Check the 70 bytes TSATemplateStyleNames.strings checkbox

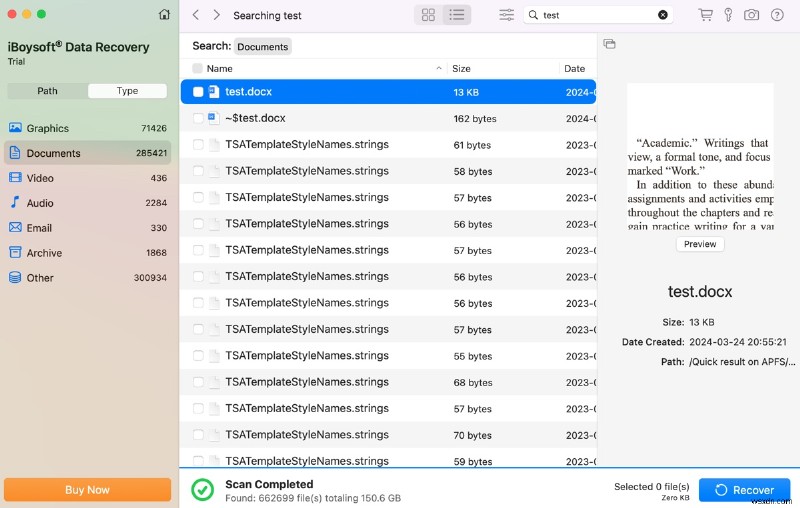pyautogui.click(x=198, y=435)
